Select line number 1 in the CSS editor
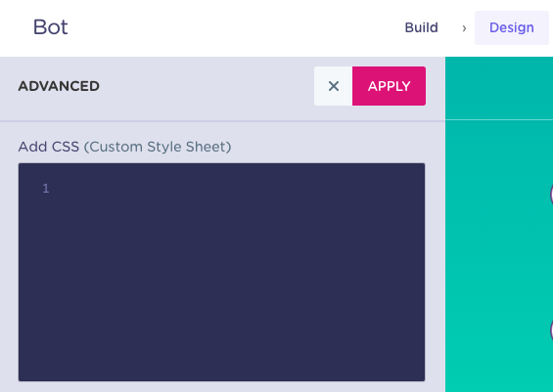 45,189
